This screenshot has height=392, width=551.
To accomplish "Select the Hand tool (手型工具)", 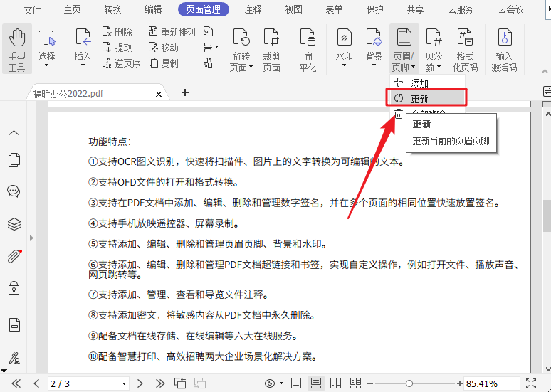I will coord(17,49).
